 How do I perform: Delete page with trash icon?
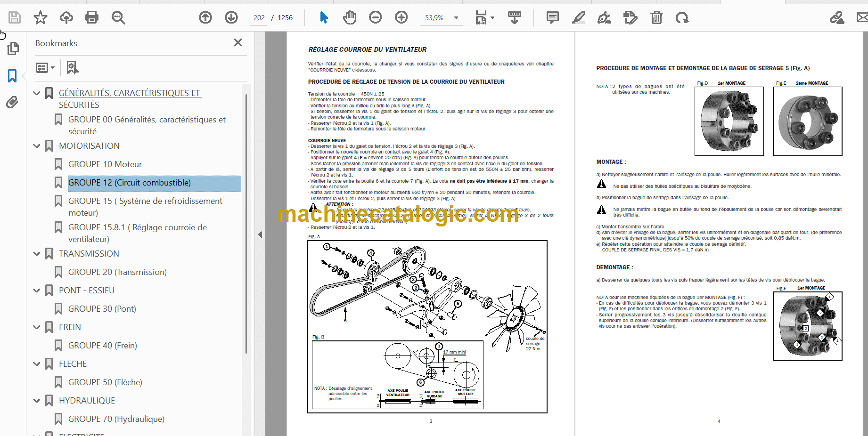pos(656,18)
